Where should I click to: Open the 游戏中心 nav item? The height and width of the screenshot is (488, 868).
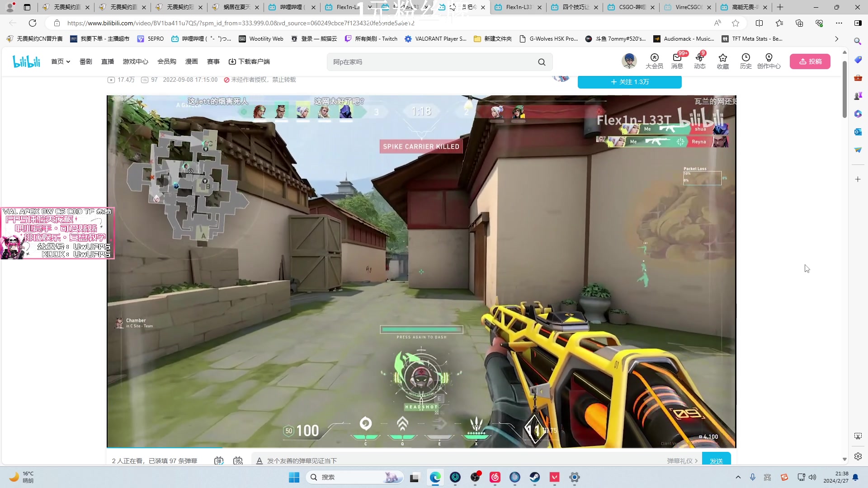click(135, 61)
